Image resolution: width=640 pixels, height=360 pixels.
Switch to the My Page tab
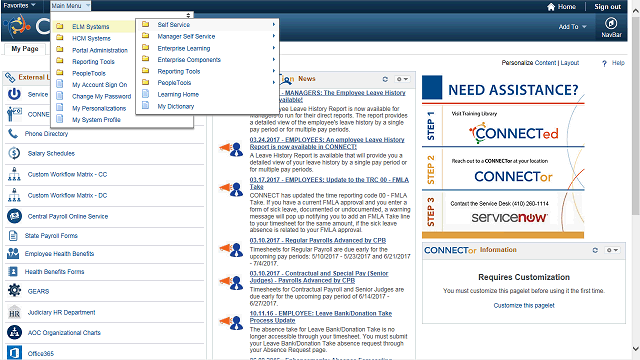coord(25,49)
